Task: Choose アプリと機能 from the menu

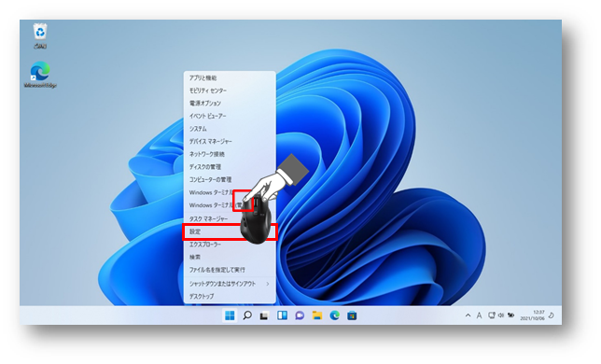Action: [230, 77]
